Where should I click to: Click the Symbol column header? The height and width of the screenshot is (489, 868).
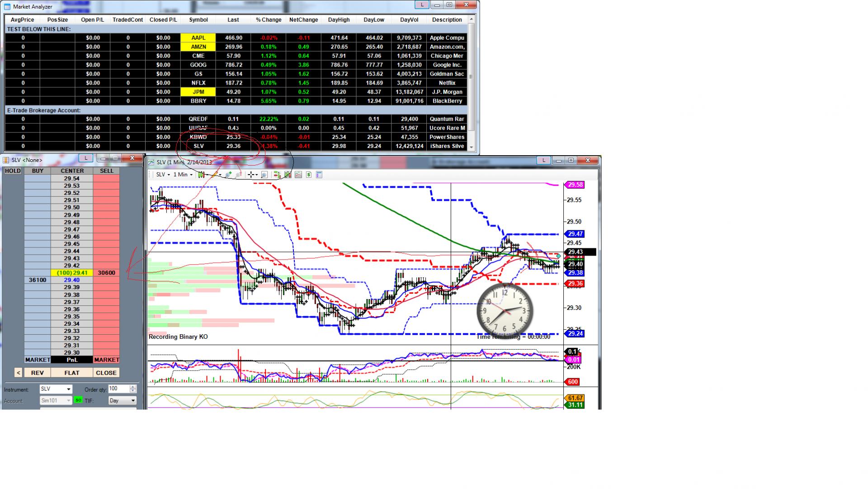point(198,19)
